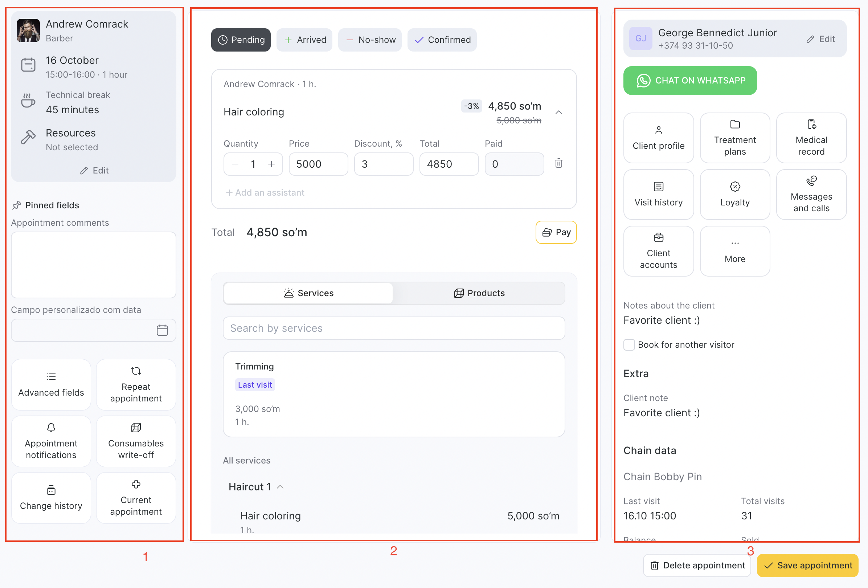This screenshot has width=868, height=588.
Task: Open Treatment plans tile
Action: (735, 138)
